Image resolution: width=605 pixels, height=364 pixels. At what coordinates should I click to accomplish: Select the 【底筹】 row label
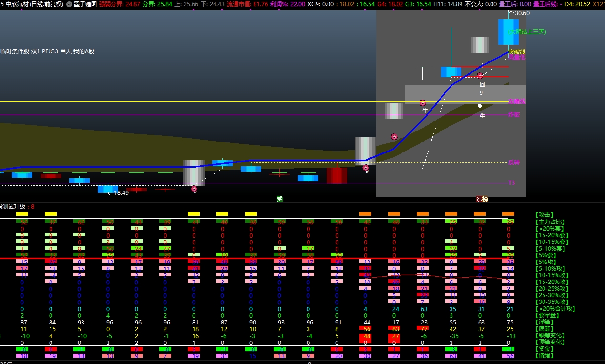(x=543, y=328)
